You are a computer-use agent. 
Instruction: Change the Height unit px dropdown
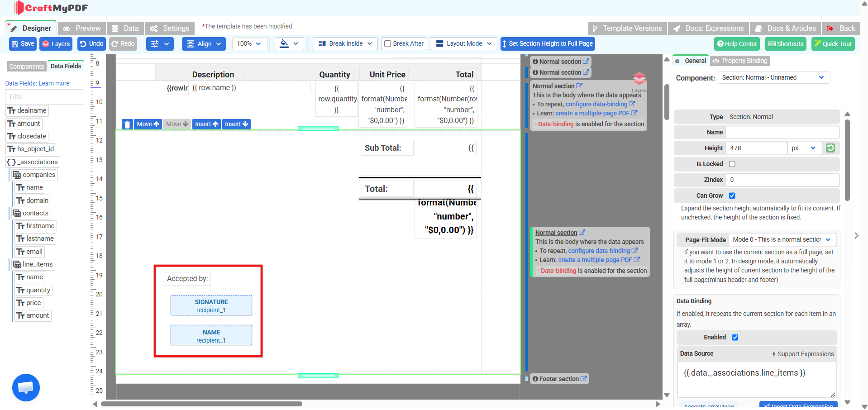(805, 148)
